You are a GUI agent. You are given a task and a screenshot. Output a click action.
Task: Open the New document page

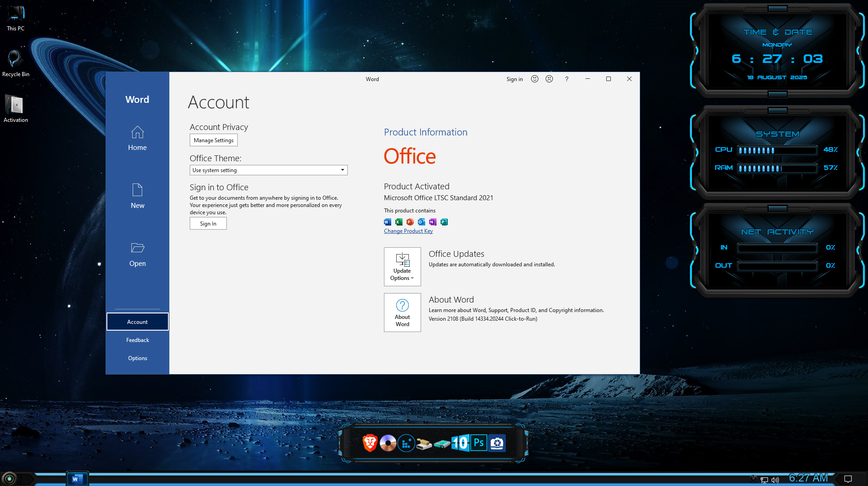click(137, 196)
